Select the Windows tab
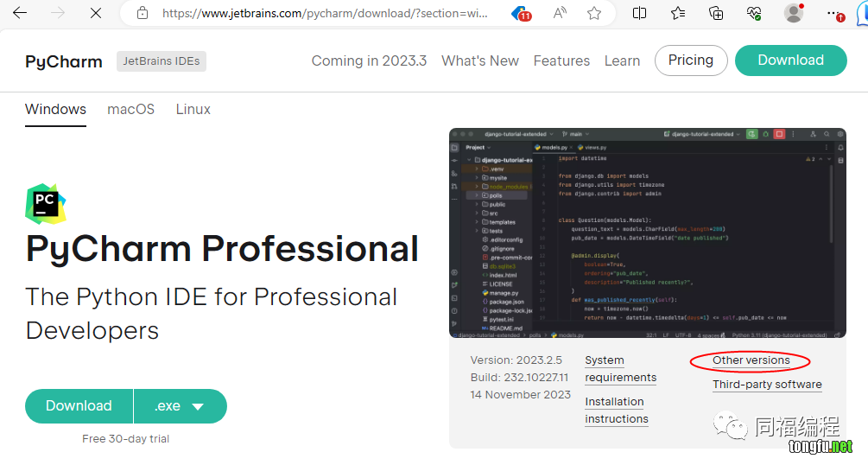The height and width of the screenshot is (465, 868). pos(55,109)
